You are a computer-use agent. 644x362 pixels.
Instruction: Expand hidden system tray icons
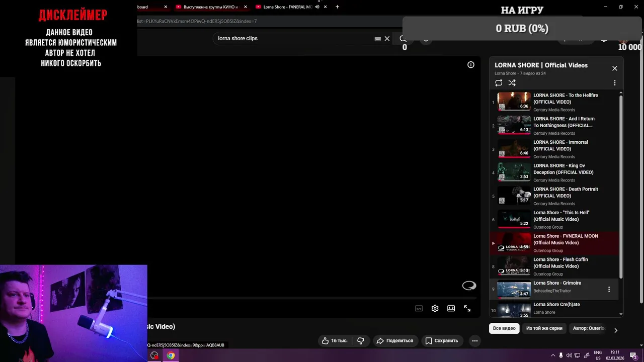[x=553, y=355]
